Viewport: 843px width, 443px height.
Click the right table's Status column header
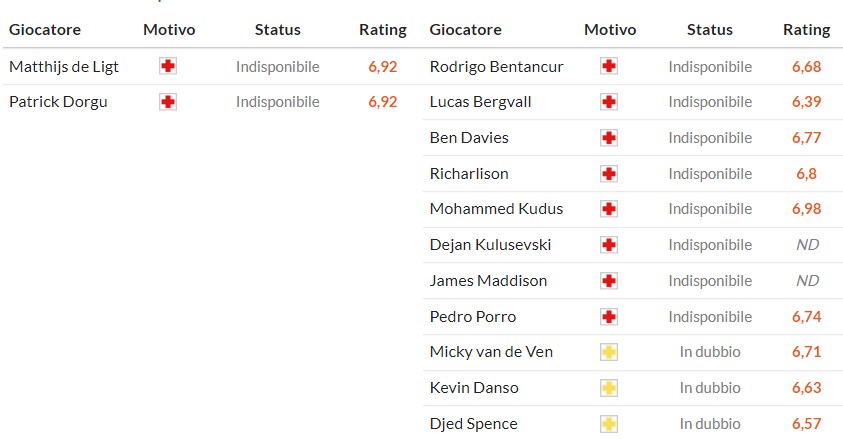tap(710, 30)
